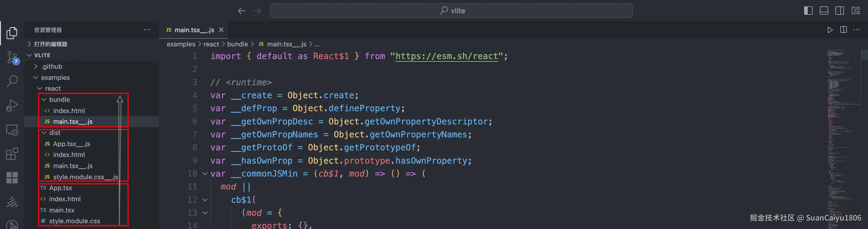Toggle the primary side bar layout icon

pos(808,11)
